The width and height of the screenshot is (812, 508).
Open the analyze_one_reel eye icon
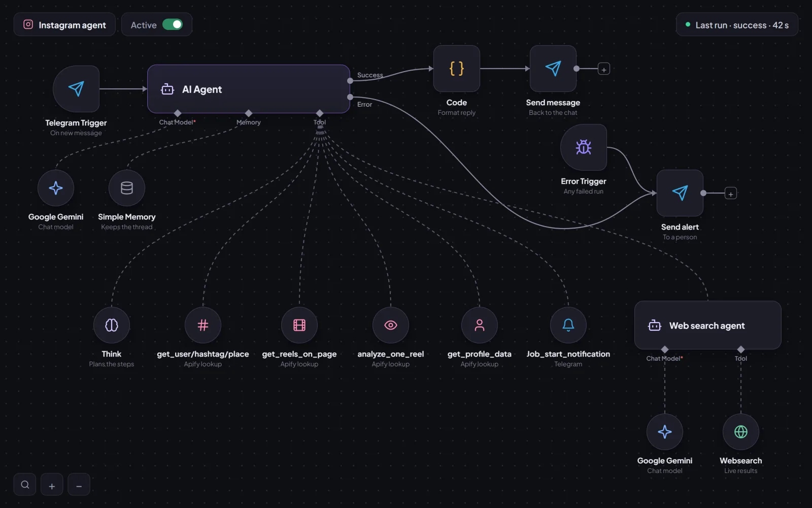tap(391, 325)
